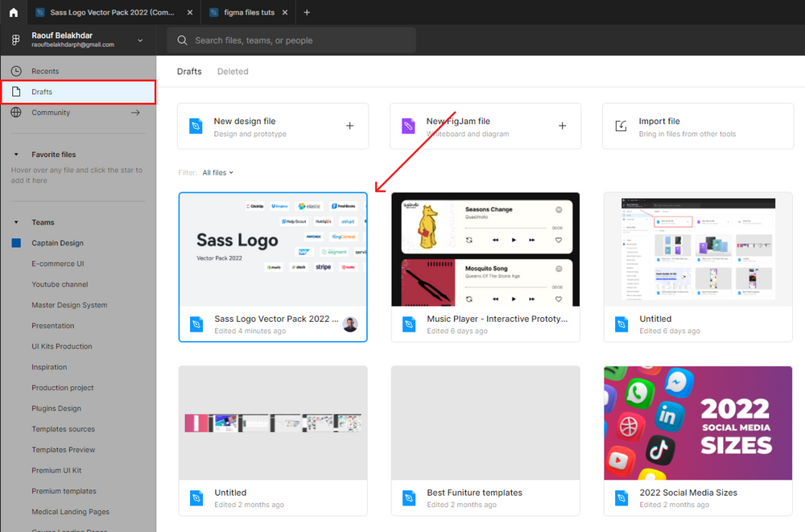Click the search magnifier icon
Image resolution: width=805 pixels, height=532 pixels.
(182, 39)
